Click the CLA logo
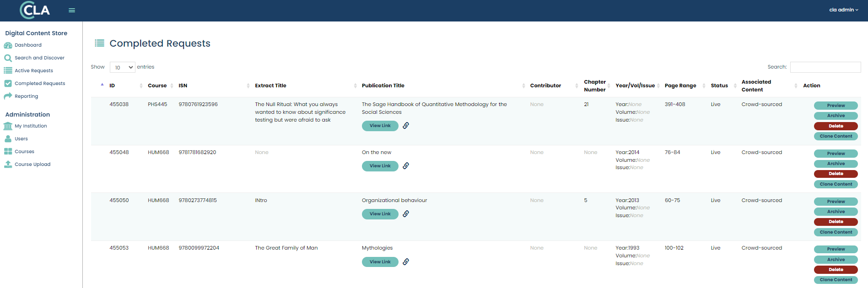 point(35,10)
